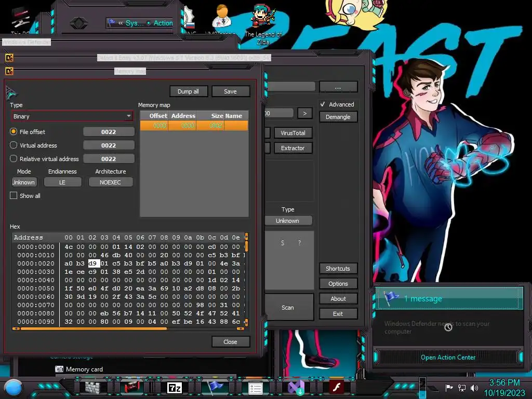Click the 1 message notification header

tap(448, 298)
